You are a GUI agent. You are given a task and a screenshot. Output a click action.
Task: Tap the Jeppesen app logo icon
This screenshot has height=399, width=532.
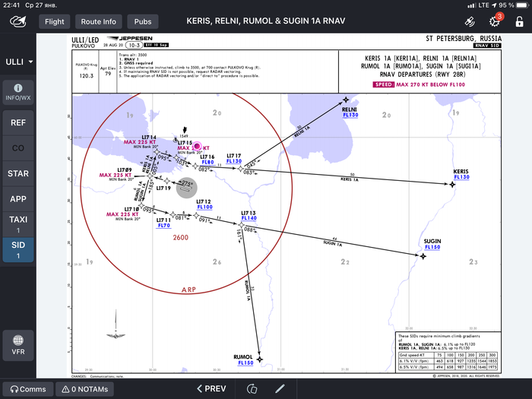[x=18, y=21]
